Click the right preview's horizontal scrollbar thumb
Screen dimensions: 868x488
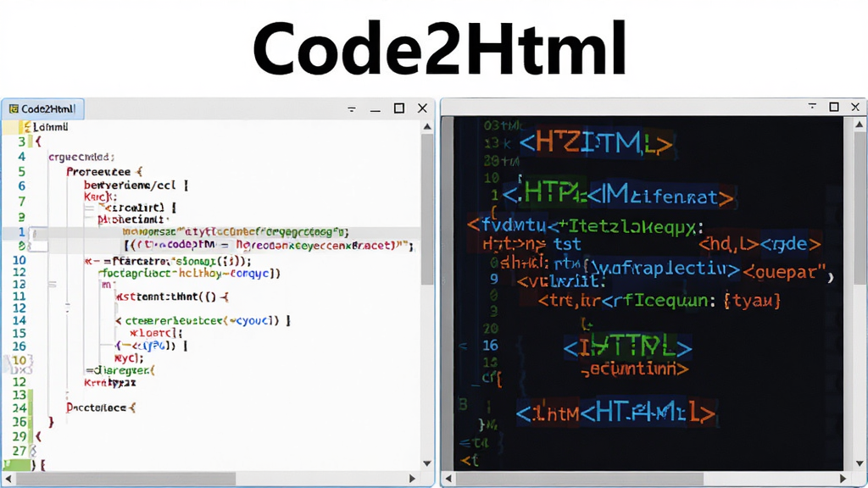pyautogui.click(x=580, y=478)
